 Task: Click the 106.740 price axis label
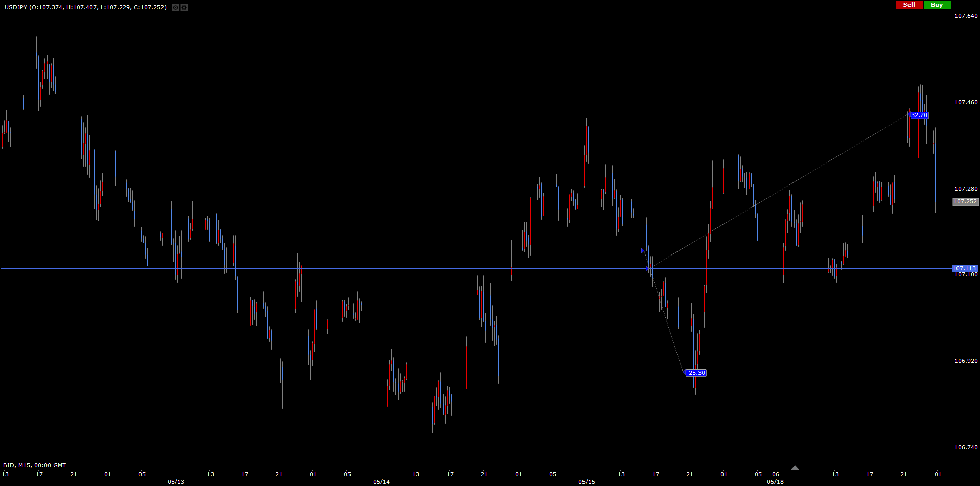(x=966, y=447)
